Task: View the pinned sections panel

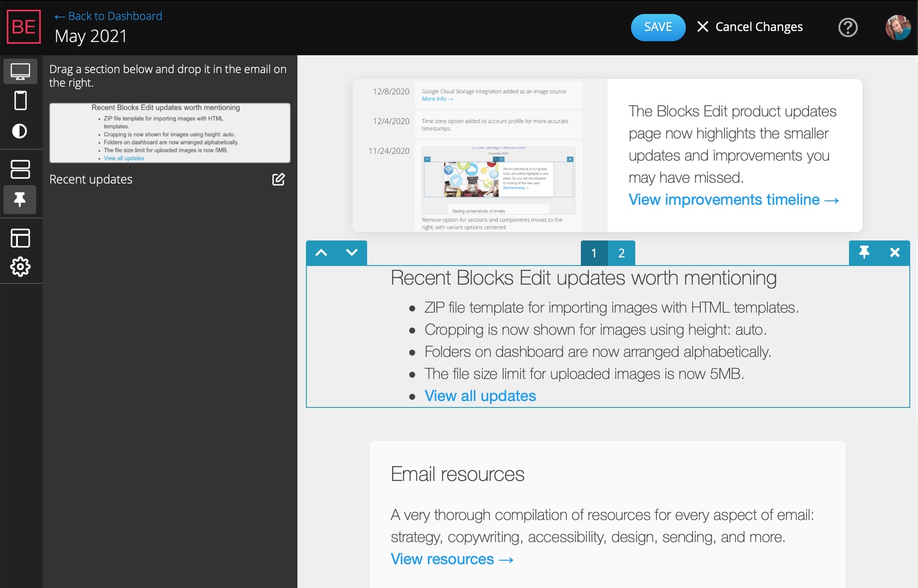Action: point(21,200)
